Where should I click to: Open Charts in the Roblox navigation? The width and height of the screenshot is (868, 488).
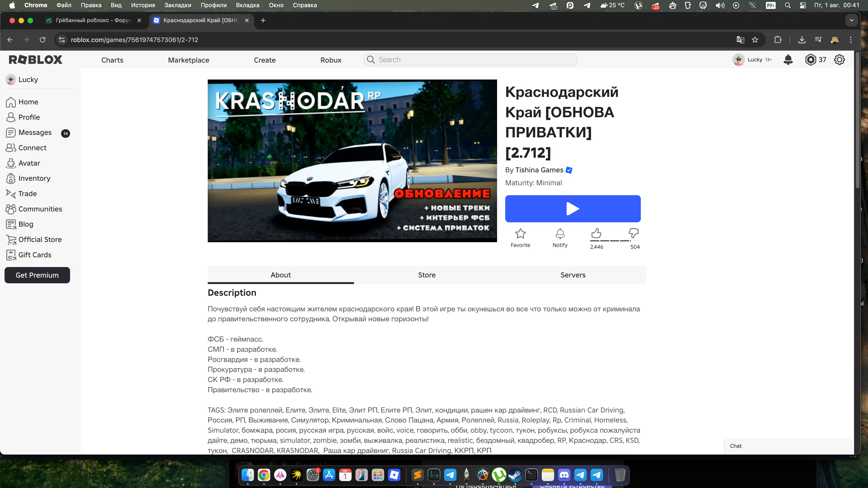click(112, 60)
